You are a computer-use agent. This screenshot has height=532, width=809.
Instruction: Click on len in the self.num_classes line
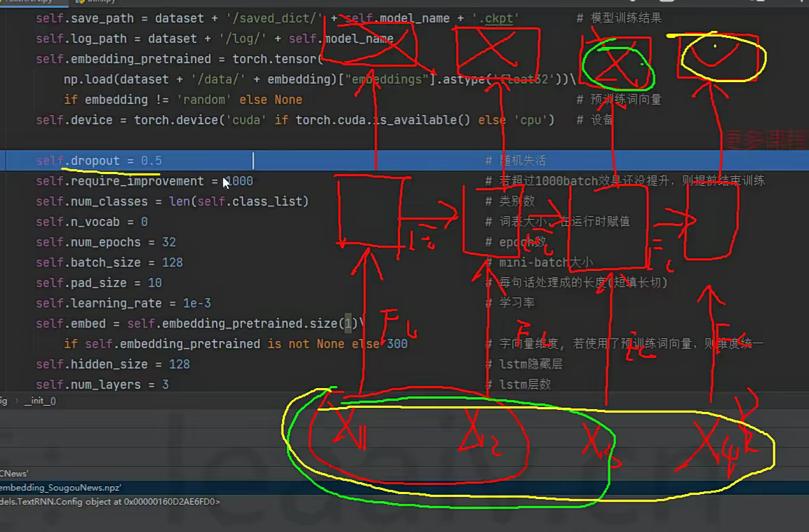[179, 201]
